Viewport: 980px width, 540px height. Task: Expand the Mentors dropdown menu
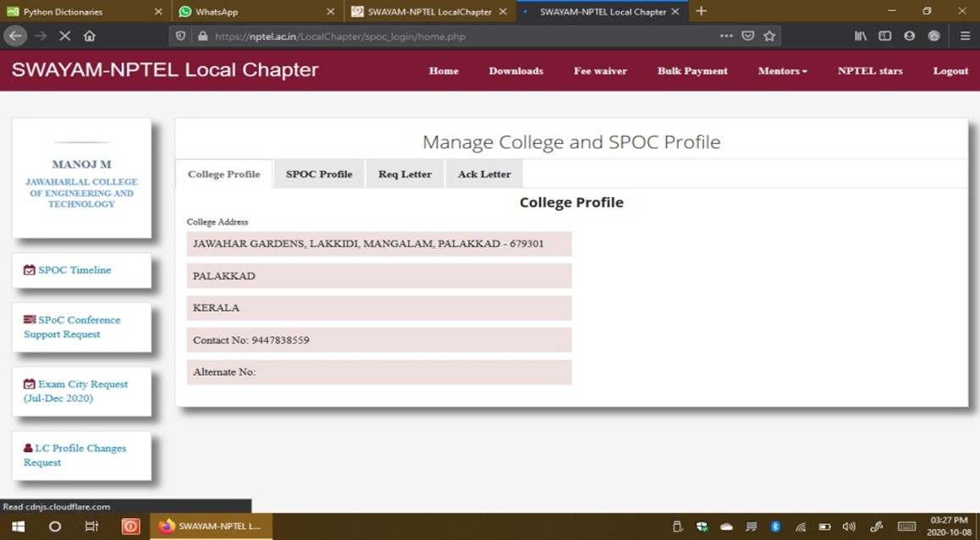click(783, 70)
